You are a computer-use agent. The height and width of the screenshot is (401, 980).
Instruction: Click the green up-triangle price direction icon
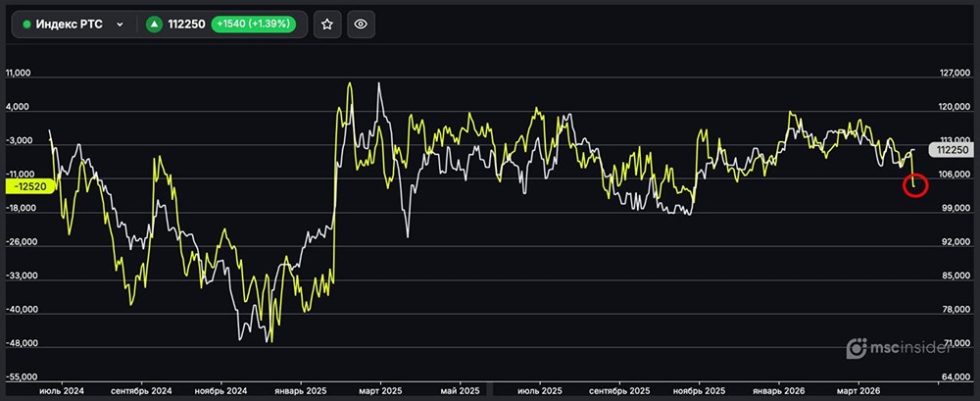point(155,25)
